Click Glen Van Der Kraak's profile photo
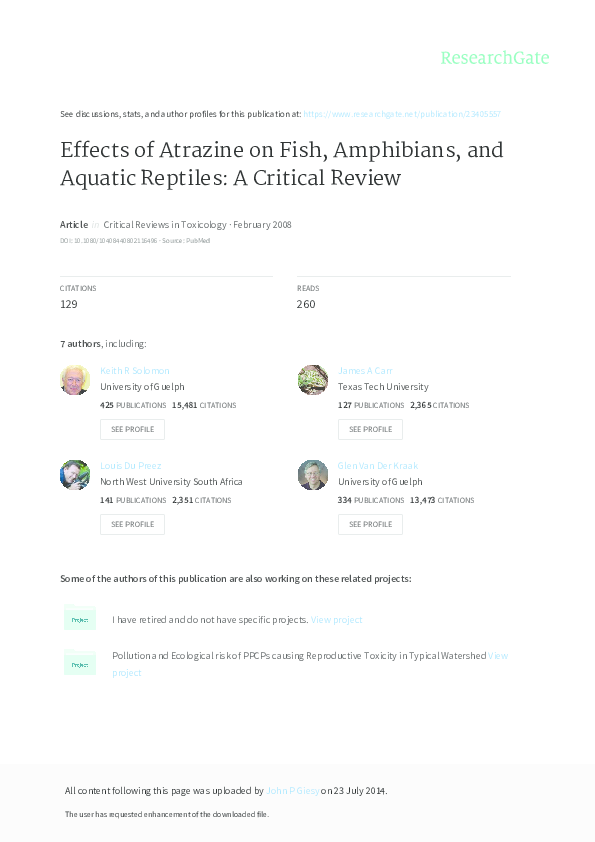 (313, 475)
